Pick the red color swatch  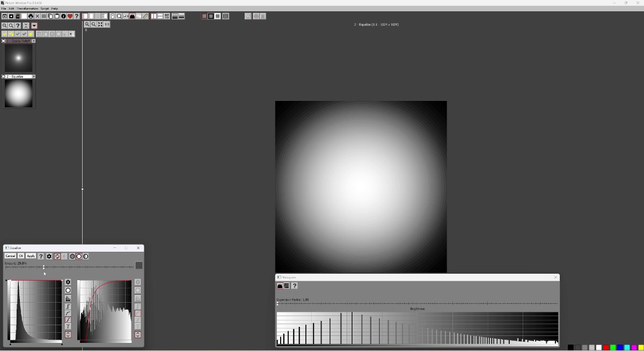click(x=606, y=348)
